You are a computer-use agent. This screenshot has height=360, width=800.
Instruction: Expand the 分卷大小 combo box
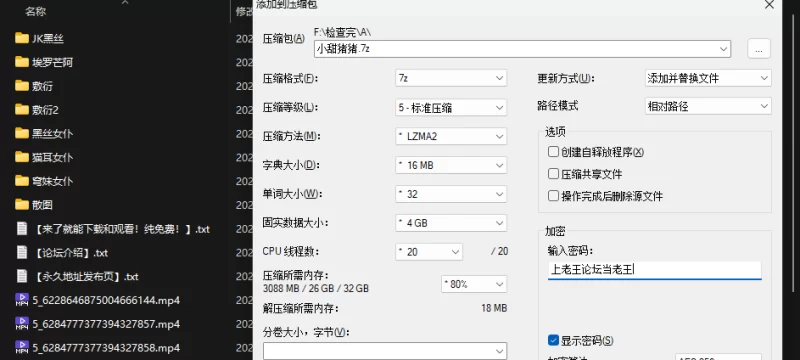tap(385, 351)
